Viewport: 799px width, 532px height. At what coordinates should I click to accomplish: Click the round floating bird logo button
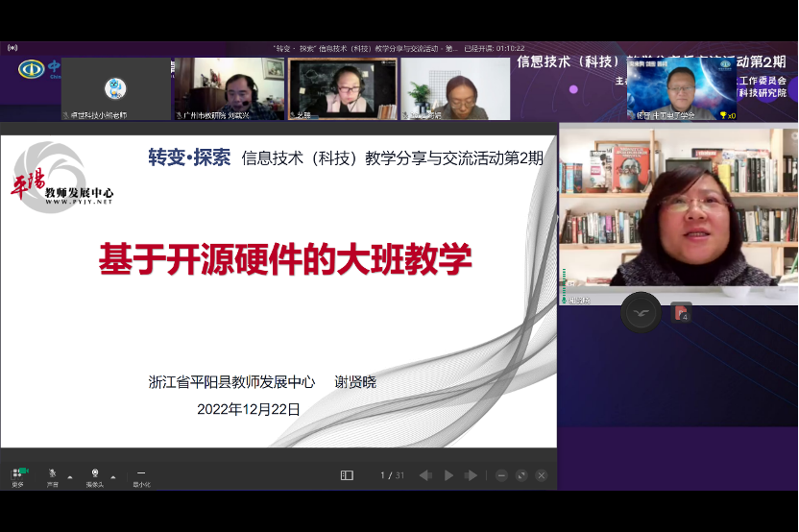(x=641, y=312)
